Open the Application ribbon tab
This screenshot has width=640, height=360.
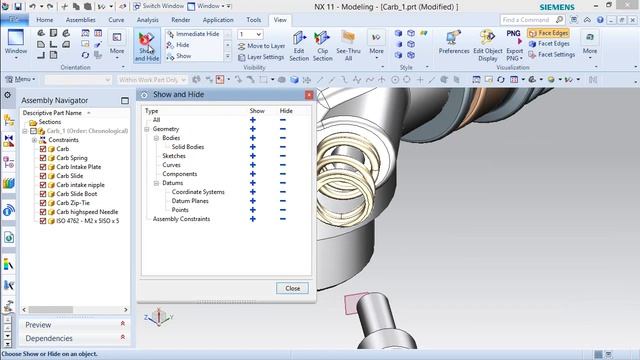218,20
